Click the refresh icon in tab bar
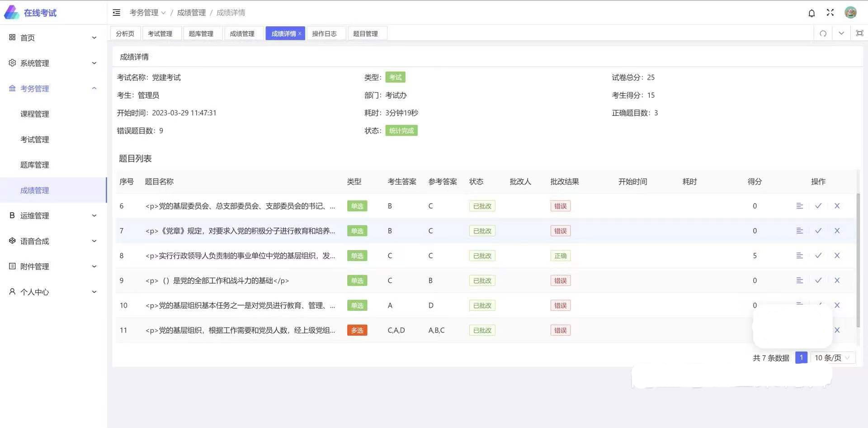The image size is (868, 428). [x=823, y=33]
